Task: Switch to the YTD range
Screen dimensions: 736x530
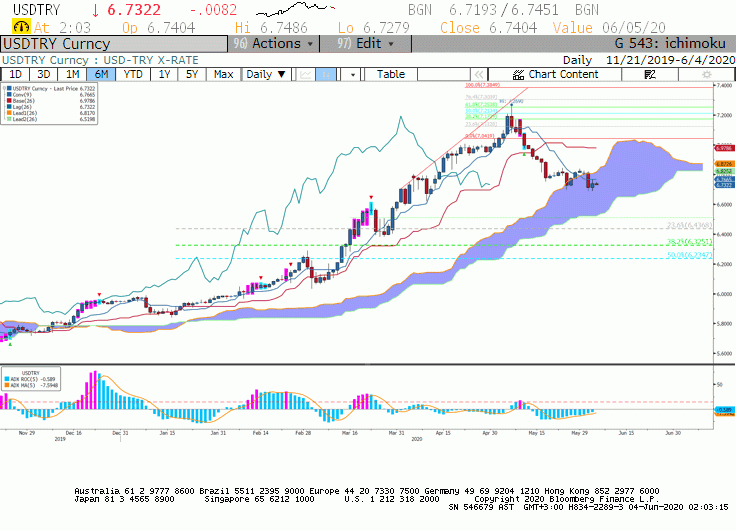Action: (133, 75)
